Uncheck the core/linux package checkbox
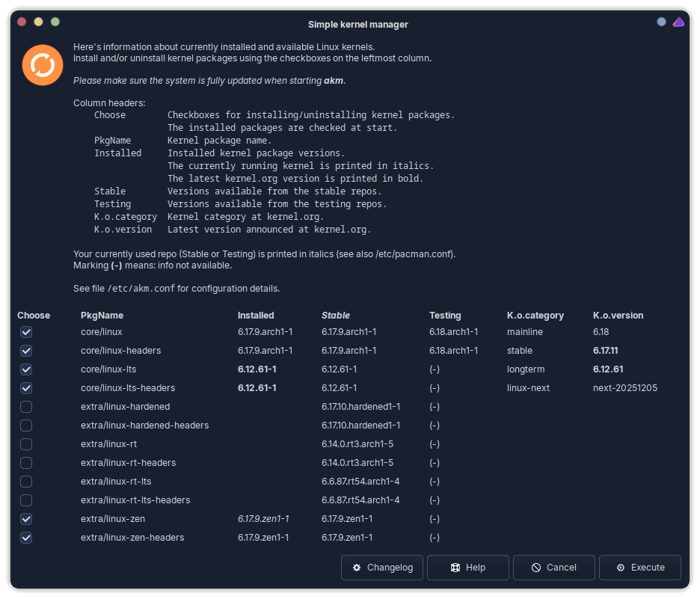The width and height of the screenshot is (700, 599). (26, 332)
